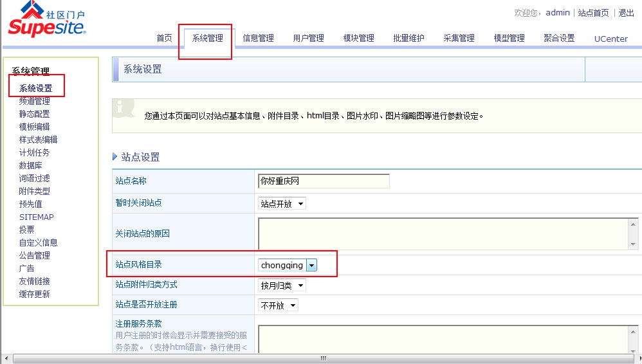Click the 站点设置 section heading
Screen dimensions: 642x364
pyautogui.click(x=140, y=157)
